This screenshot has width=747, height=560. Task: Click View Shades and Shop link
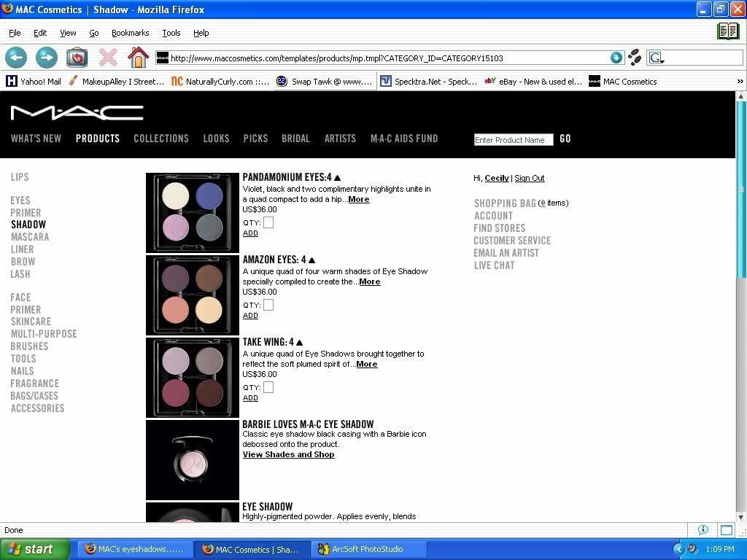pyautogui.click(x=288, y=454)
